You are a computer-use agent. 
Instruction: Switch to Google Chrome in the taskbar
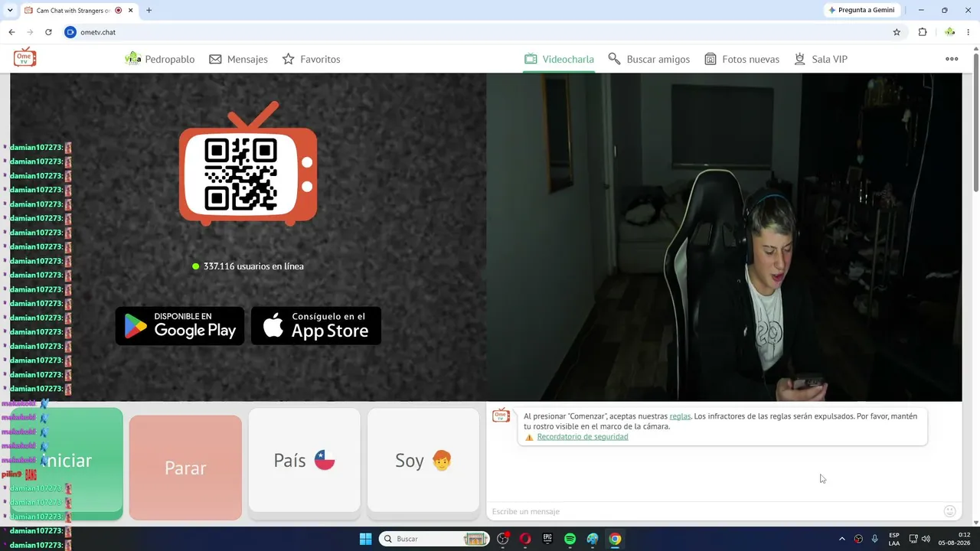click(615, 539)
